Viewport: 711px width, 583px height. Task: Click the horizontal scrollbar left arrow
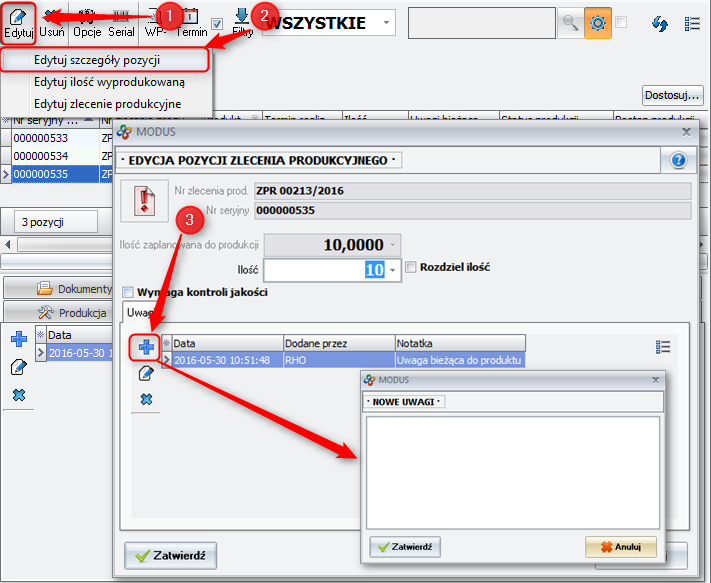tap(8, 245)
